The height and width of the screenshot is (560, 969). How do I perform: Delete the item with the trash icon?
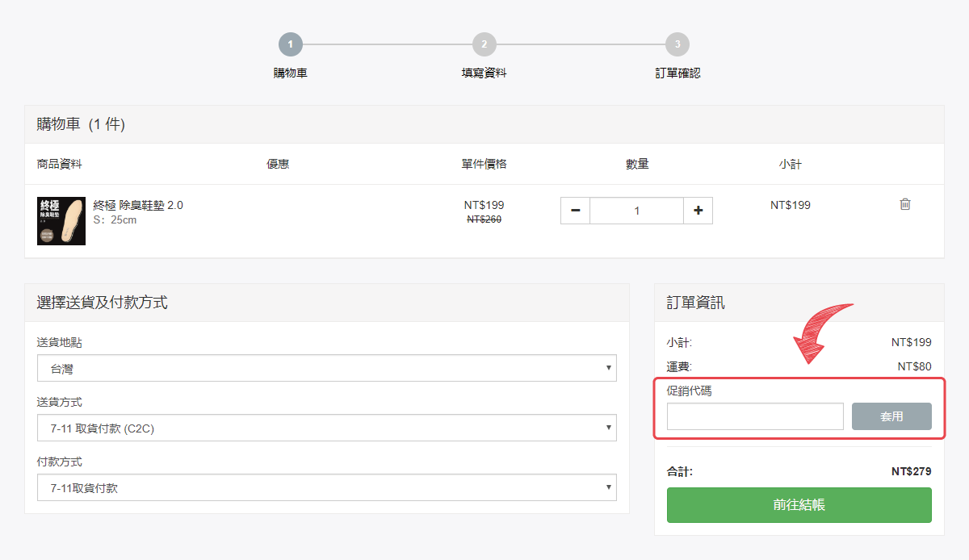pos(905,204)
